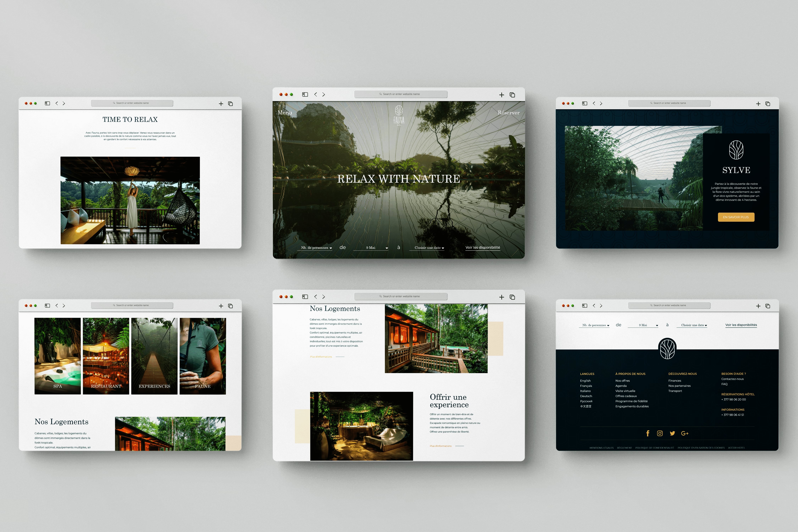Toggle the sidebar icon in the hero browser window
This screenshot has height=532, width=798.
(305, 94)
